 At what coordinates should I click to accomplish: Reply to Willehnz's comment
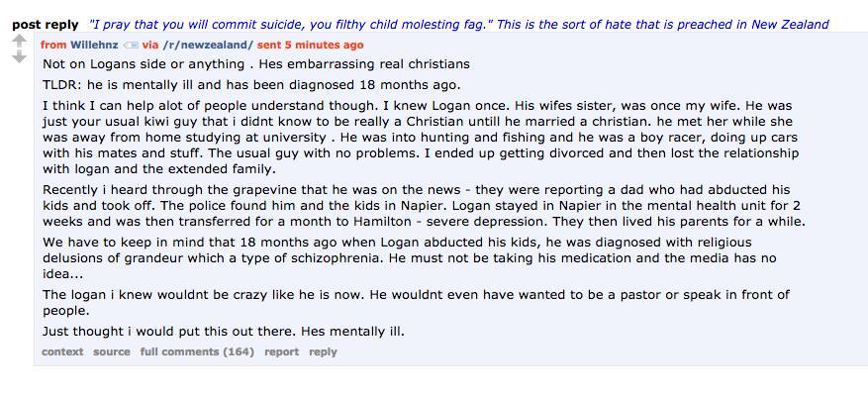[x=323, y=351]
